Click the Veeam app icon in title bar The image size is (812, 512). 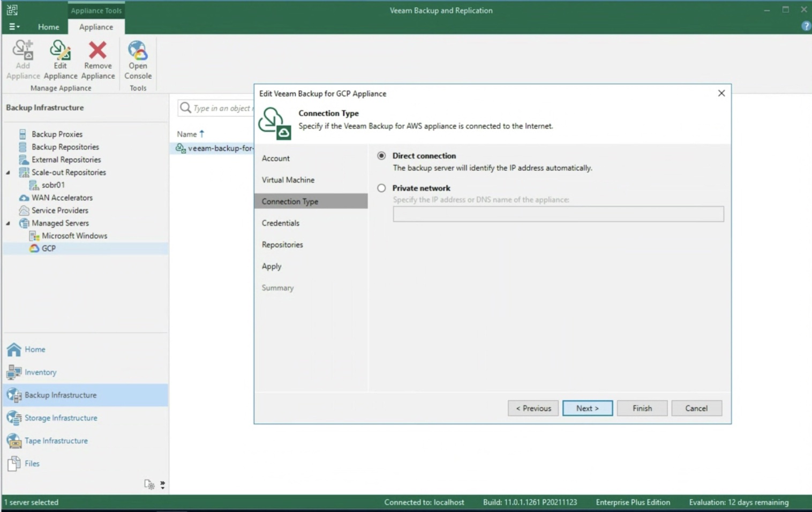12,10
